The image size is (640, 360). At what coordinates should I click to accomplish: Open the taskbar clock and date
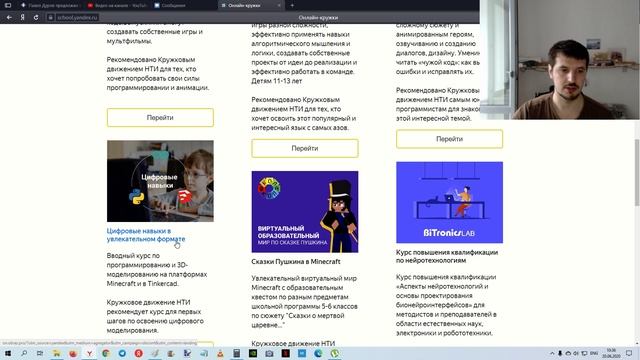pos(611,353)
